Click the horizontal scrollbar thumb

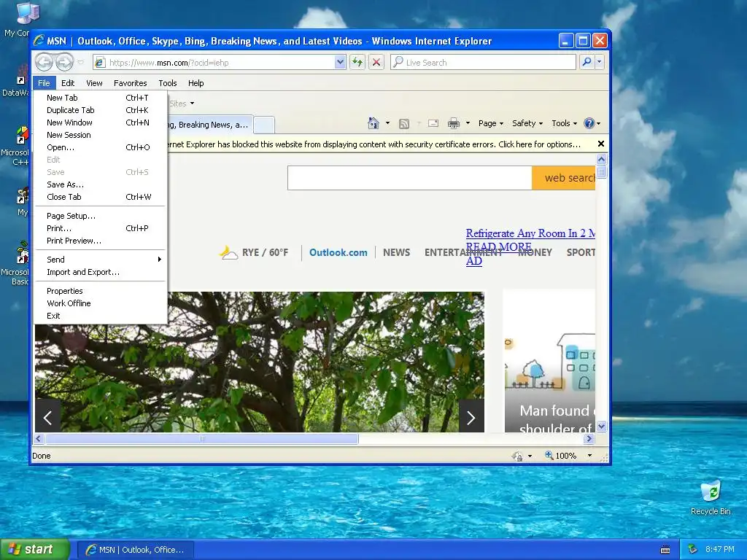[x=201, y=438]
